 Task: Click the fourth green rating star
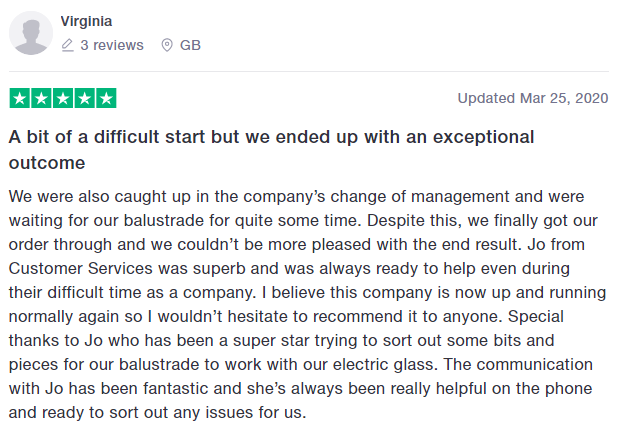pyautogui.click(x=85, y=98)
